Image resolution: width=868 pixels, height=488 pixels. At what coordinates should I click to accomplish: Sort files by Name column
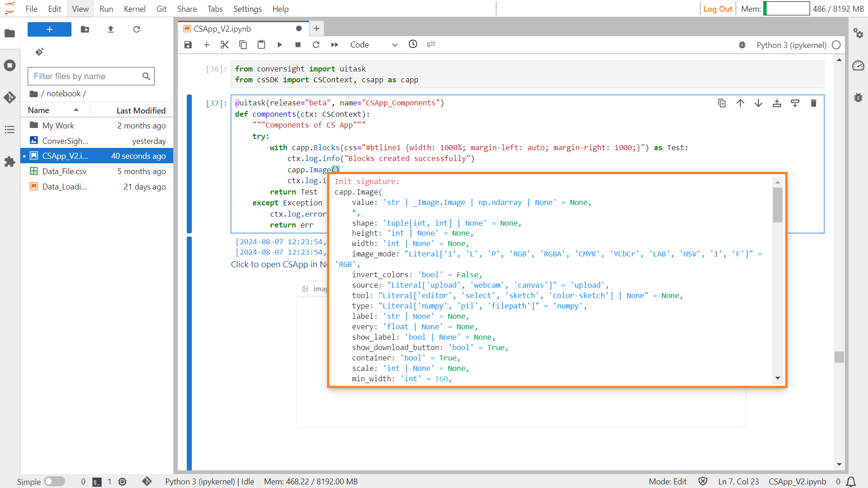pos(54,110)
